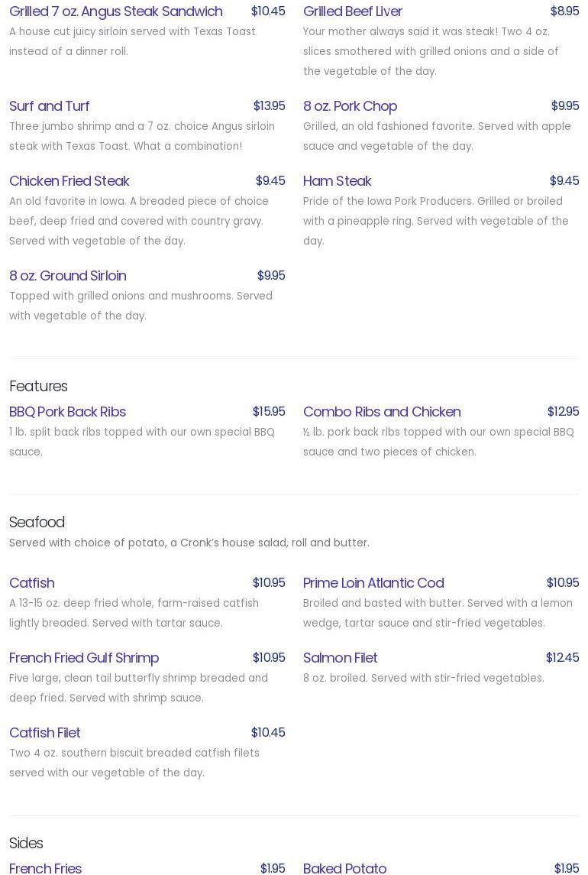Select the French Fries side item
The width and height of the screenshot is (588, 875).
click(x=45, y=868)
